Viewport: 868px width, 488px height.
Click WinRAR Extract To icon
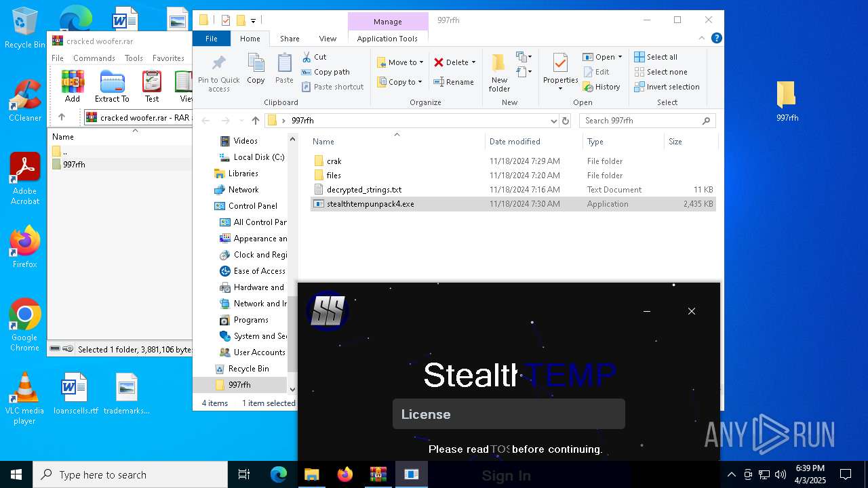pyautogui.click(x=112, y=87)
